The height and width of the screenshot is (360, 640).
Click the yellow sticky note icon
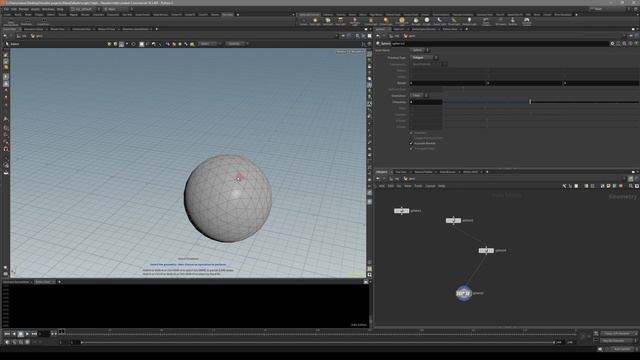coord(608,186)
